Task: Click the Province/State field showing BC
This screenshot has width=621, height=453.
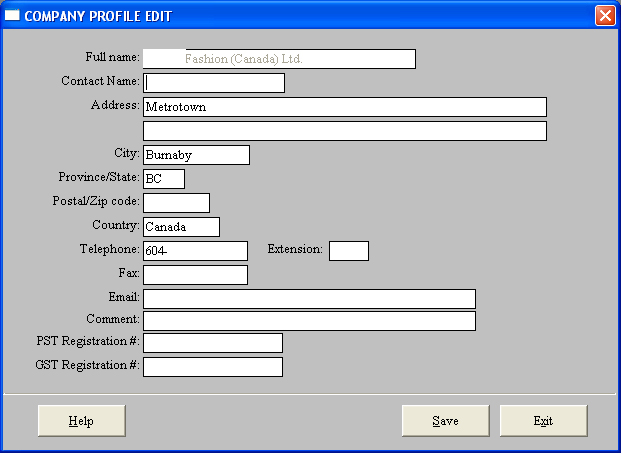Action: [x=164, y=179]
